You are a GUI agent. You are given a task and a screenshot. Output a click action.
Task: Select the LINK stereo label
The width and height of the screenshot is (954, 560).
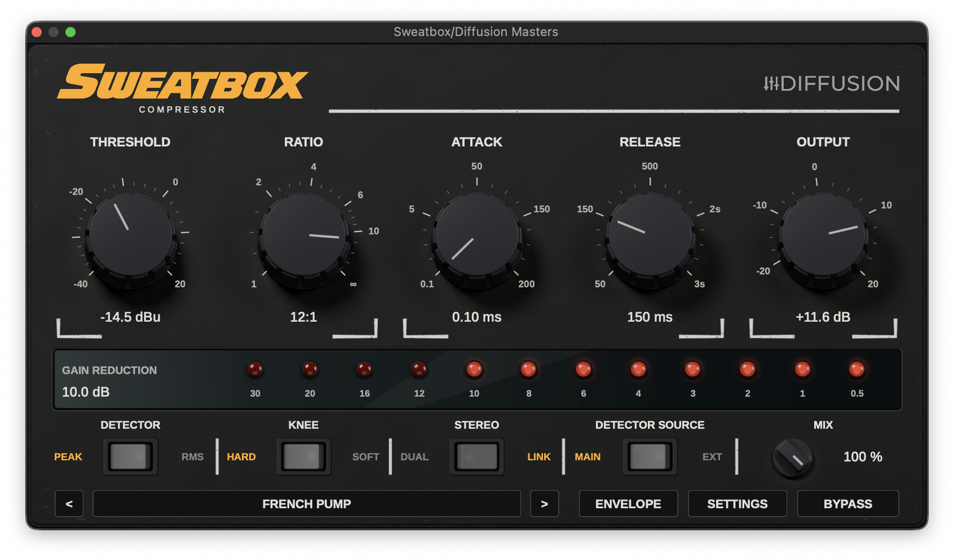click(539, 456)
